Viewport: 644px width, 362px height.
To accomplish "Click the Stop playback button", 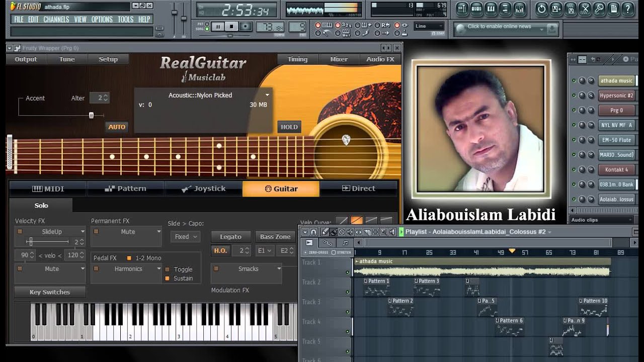I will 231,27.
